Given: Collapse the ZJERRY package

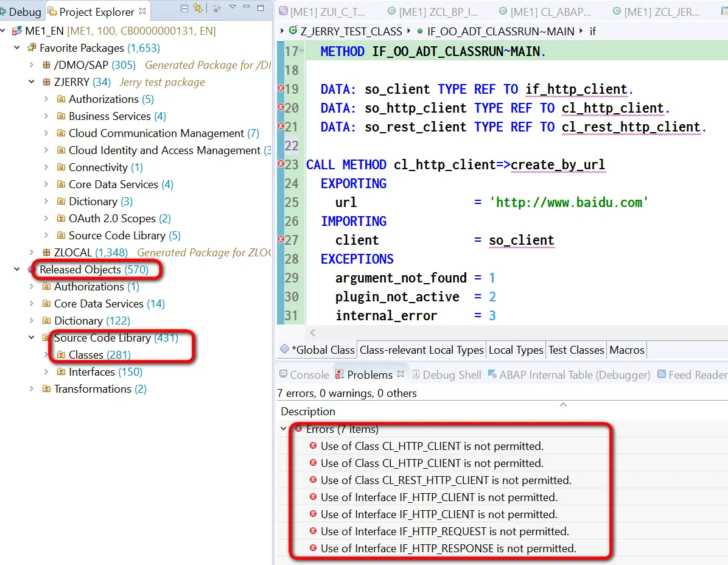Looking at the screenshot, I should point(32,82).
